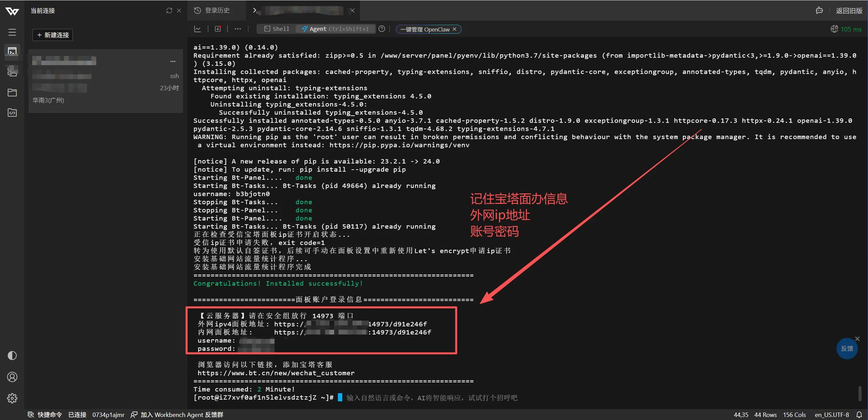Open the performance monitor chart icon
Viewport: 868px width, 420px height.
[x=198, y=29]
